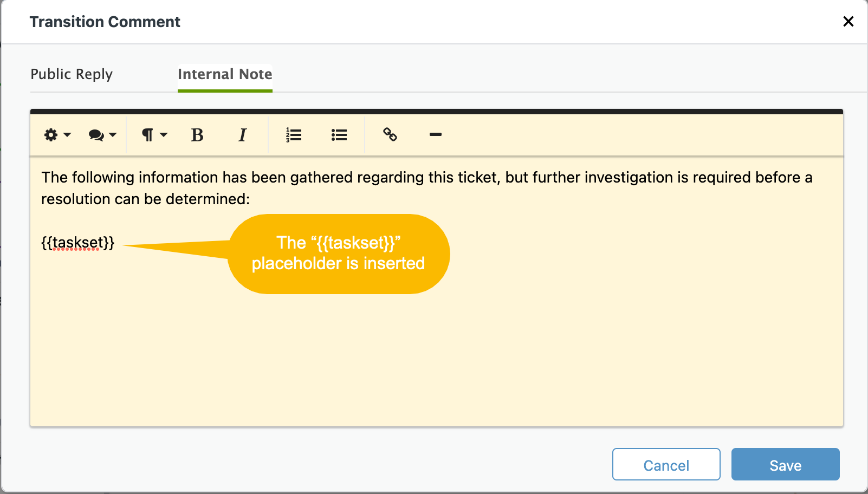The width and height of the screenshot is (868, 494).
Task: Save the transition comment
Action: click(x=786, y=464)
